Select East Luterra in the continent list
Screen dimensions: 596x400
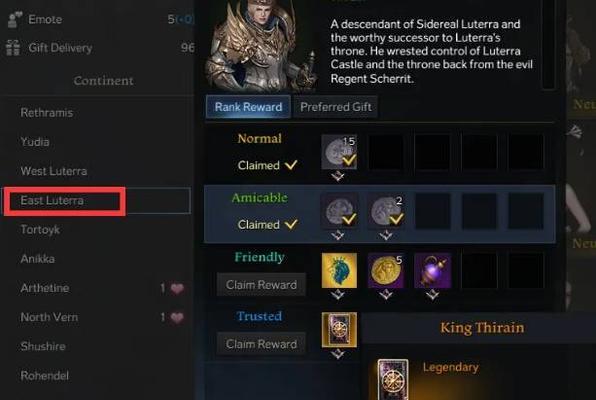[97, 200]
